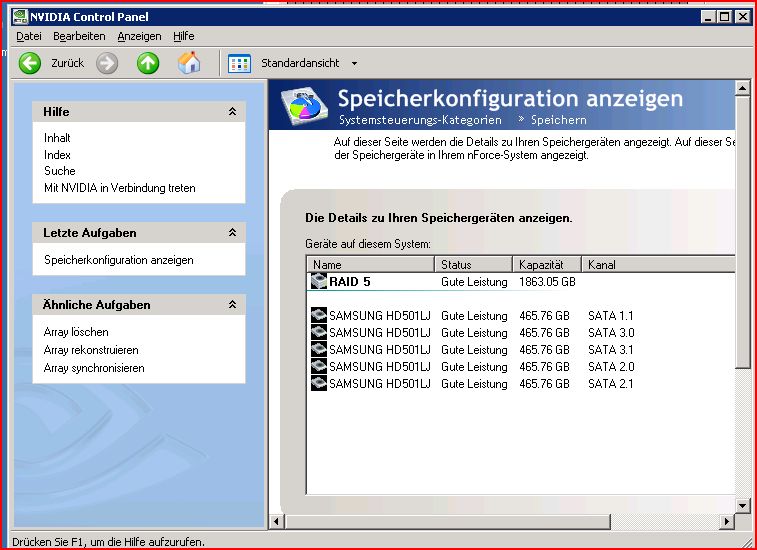Open the Index help link
The image size is (757, 550).
pos(57,155)
